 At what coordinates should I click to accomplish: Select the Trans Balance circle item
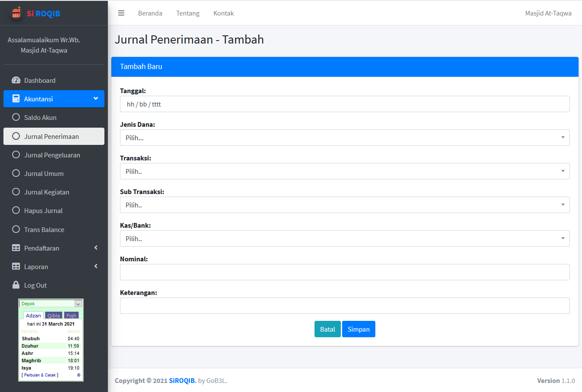[x=44, y=229]
